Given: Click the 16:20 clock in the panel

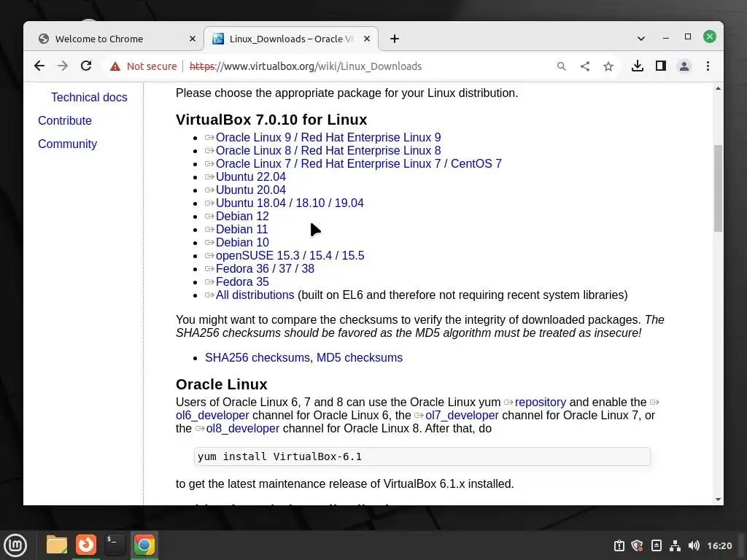Looking at the screenshot, I should click(x=719, y=545).
